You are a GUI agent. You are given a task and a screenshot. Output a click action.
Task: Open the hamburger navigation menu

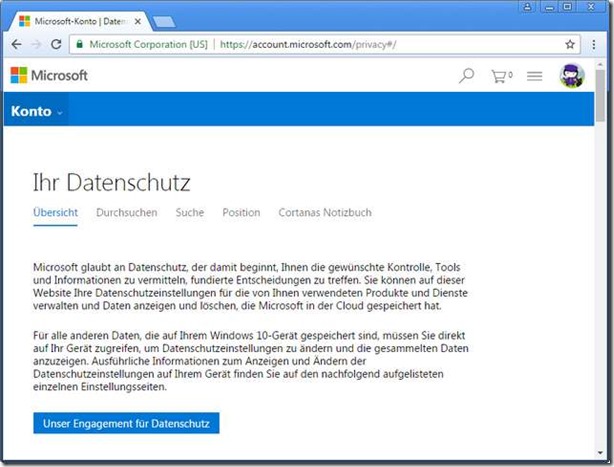[x=535, y=76]
